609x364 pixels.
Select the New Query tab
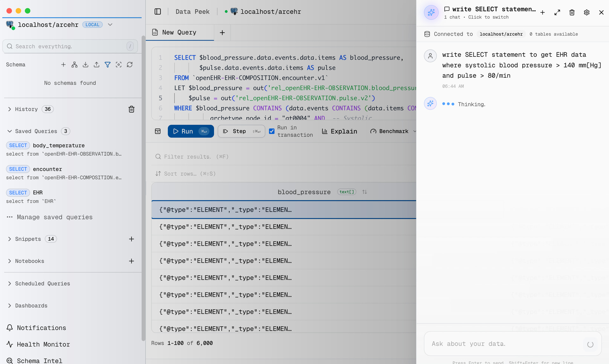(x=180, y=33)
